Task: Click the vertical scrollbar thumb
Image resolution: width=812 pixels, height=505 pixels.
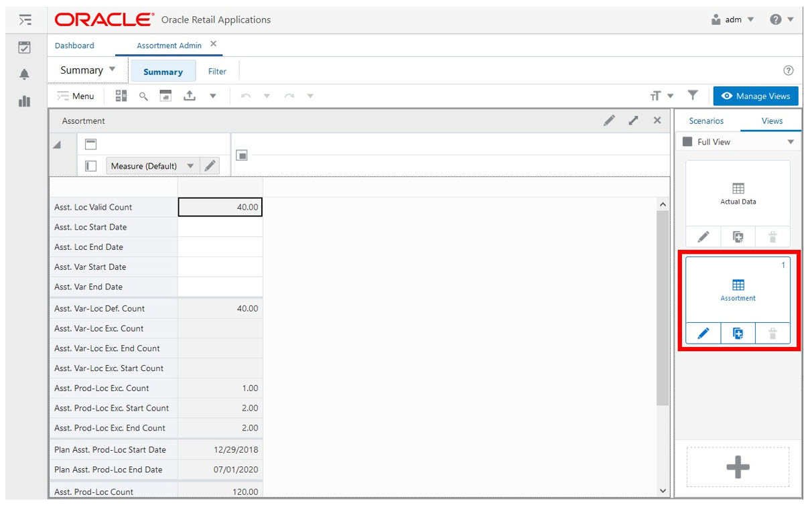Action: click(663, 308)
